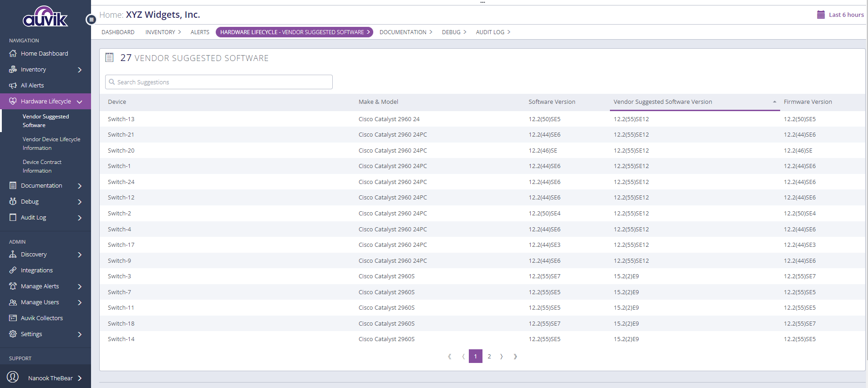Click the Switch-17 device name

pyautogui.click(x=121, y=245)
